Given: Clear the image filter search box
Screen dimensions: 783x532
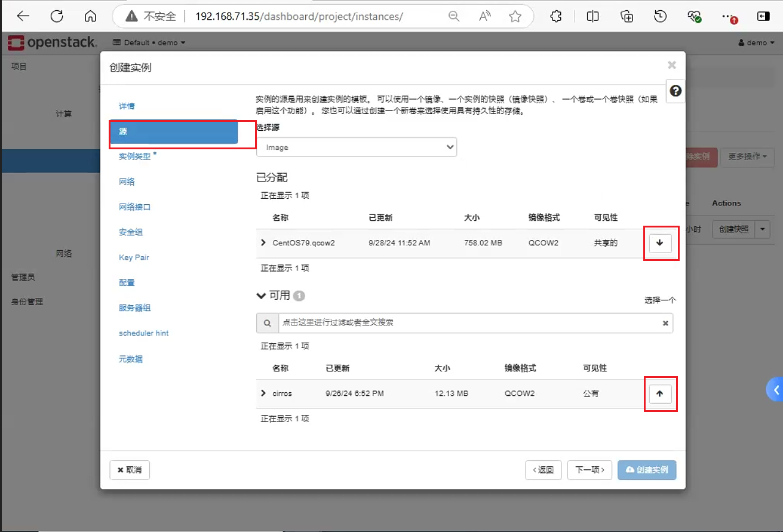Looking at the screenshot, I should coord(665,323).
